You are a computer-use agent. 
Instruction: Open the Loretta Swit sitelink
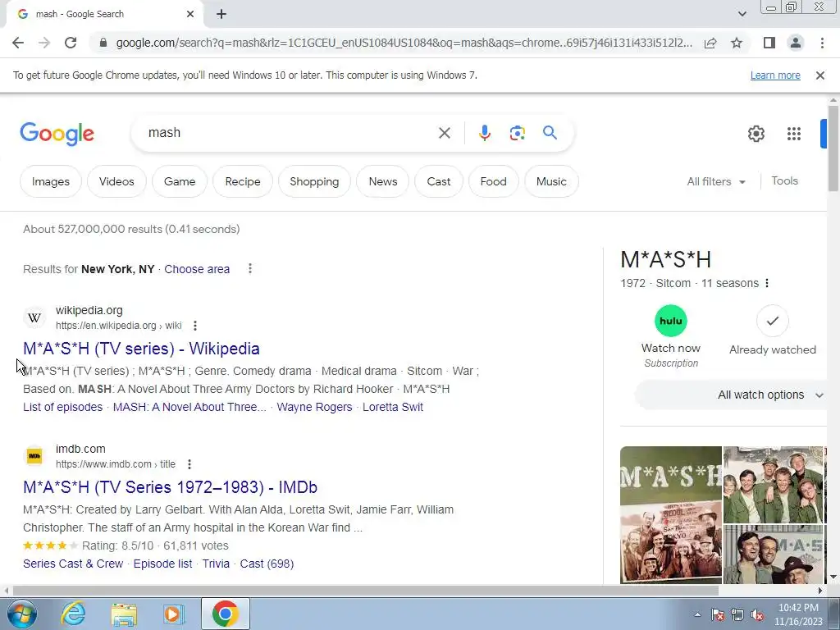point(393,407)
